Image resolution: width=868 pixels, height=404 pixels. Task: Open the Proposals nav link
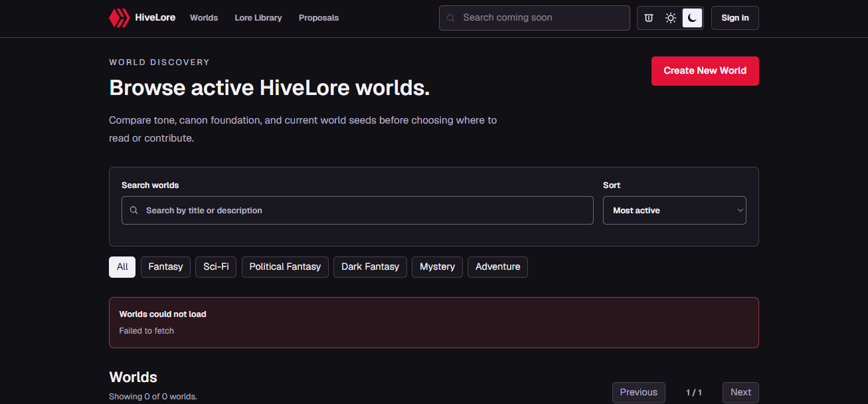coord(319,18)
